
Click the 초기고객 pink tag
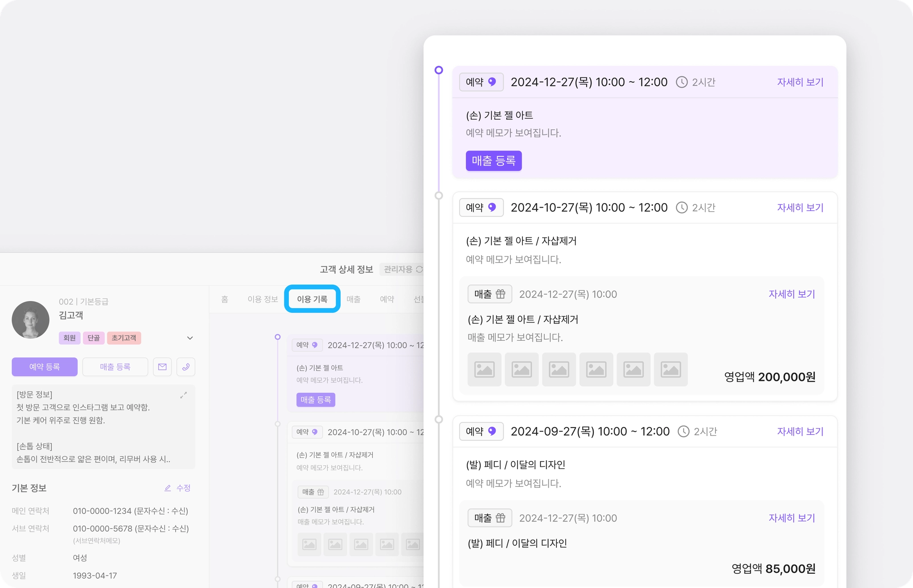(124, 338)
